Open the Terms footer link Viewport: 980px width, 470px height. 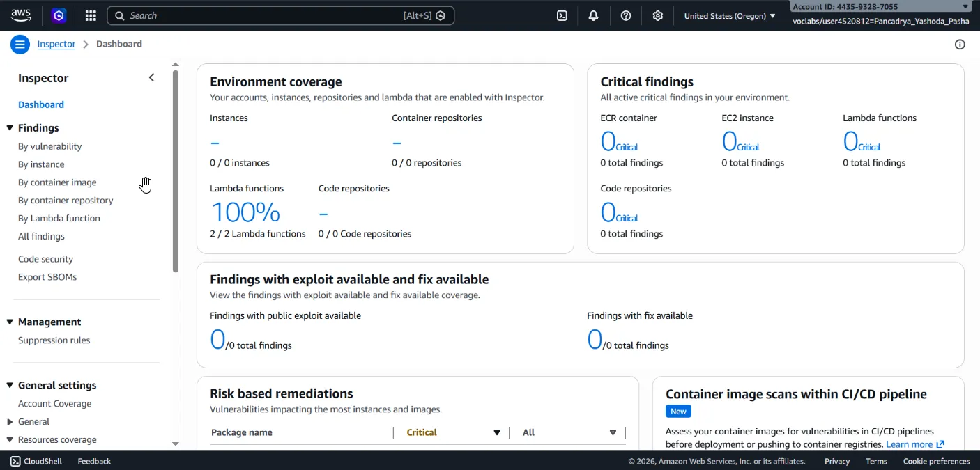click(876, 461)
